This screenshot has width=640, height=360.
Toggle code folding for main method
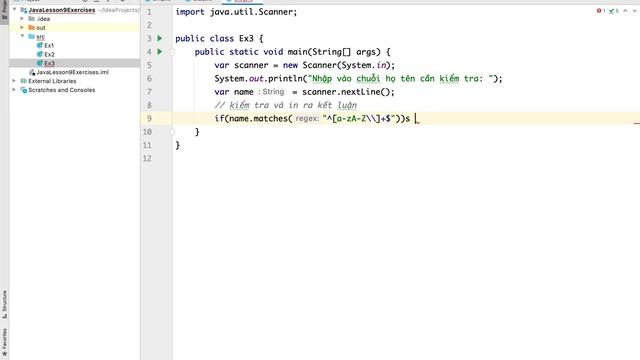[x=172, y=52]
